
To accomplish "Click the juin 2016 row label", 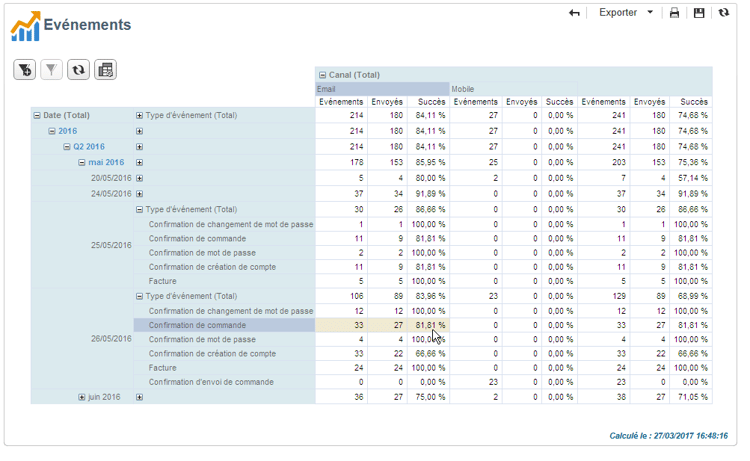I will tap(104, 397).
